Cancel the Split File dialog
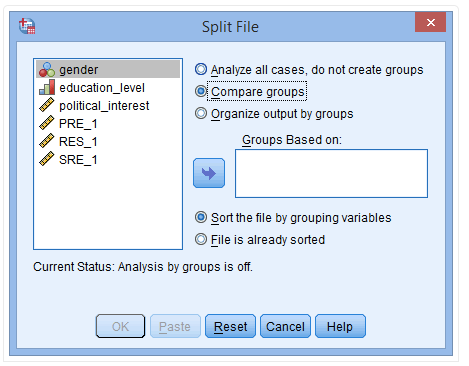The height and width of the screenshot is (366, 469). (x=285, y=326)
